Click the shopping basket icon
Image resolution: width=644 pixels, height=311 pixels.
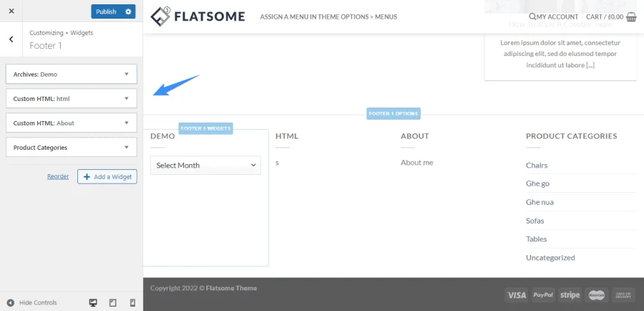tap(631, 16)
